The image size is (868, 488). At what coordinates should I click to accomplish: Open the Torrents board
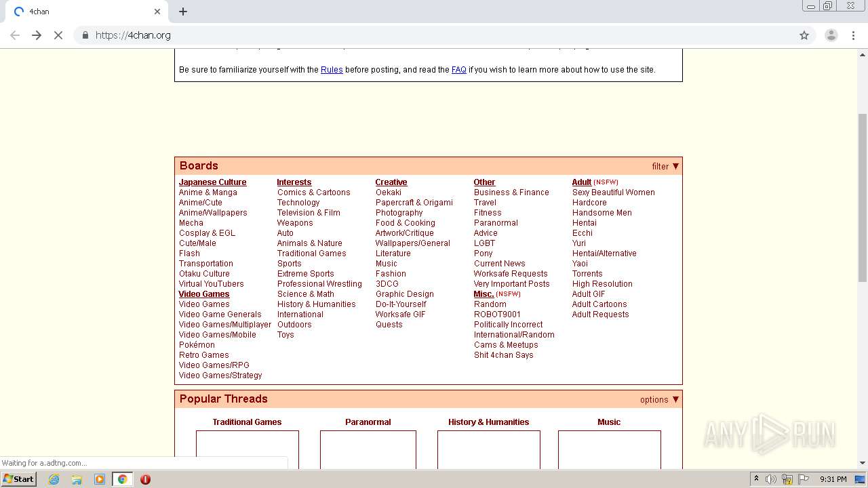[x=587, y=274]
